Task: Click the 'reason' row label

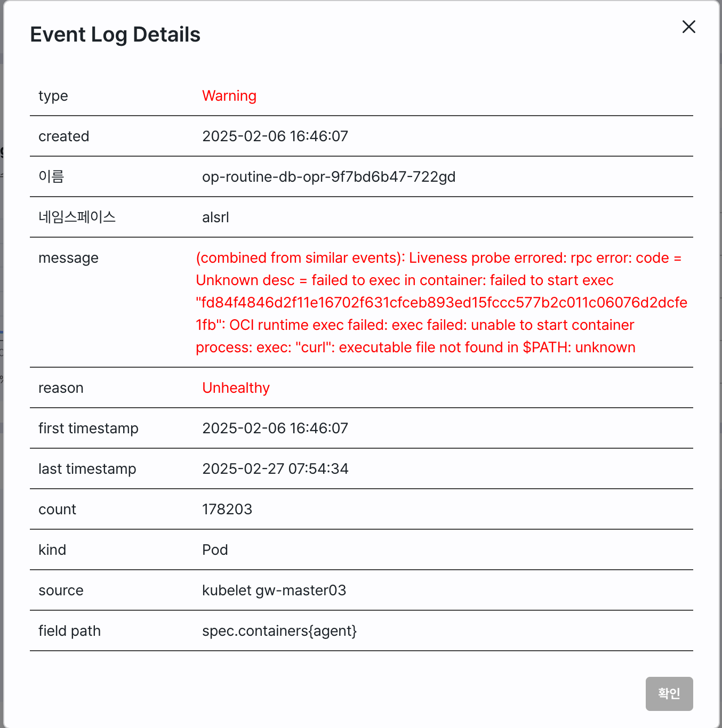Action: (61, 388)
